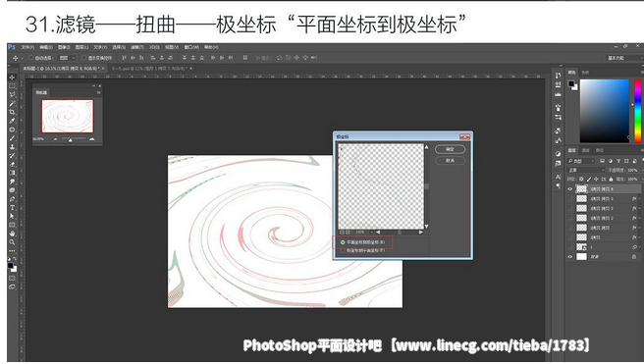Show the second layer from top
This screenshot has height=364, width=644.
[x=570, y=198]
